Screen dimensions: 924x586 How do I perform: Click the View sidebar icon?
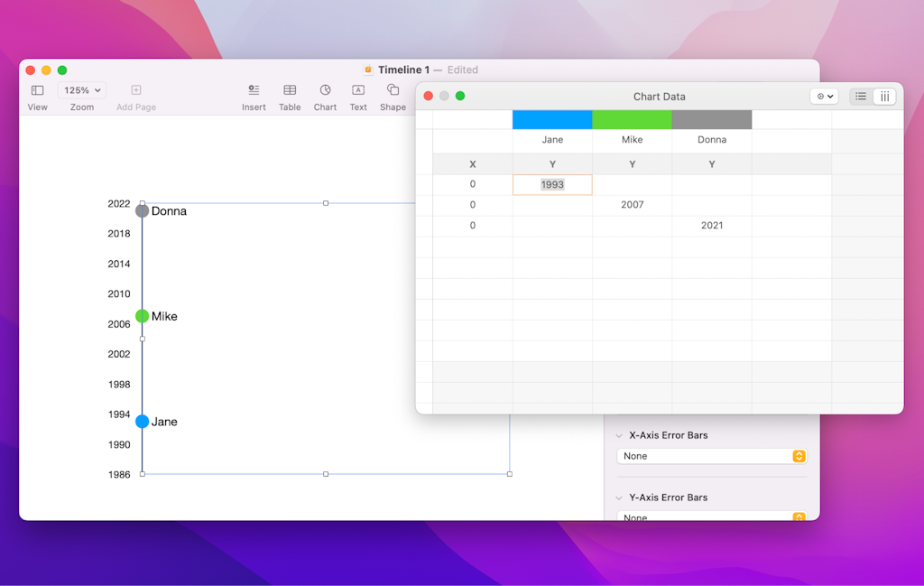coord(36,91)
